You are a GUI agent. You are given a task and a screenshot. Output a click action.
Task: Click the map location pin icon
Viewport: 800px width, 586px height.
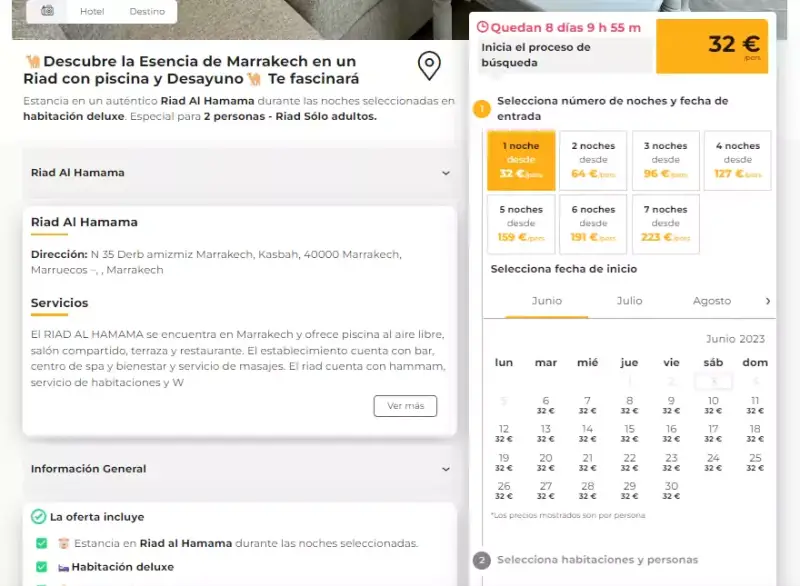429,66
